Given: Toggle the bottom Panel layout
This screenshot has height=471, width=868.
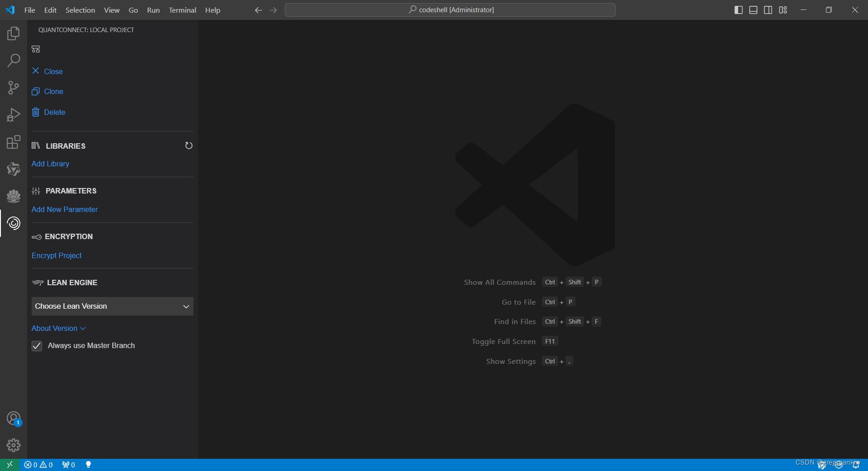Looking at the screenshot, I should point(753,10).
